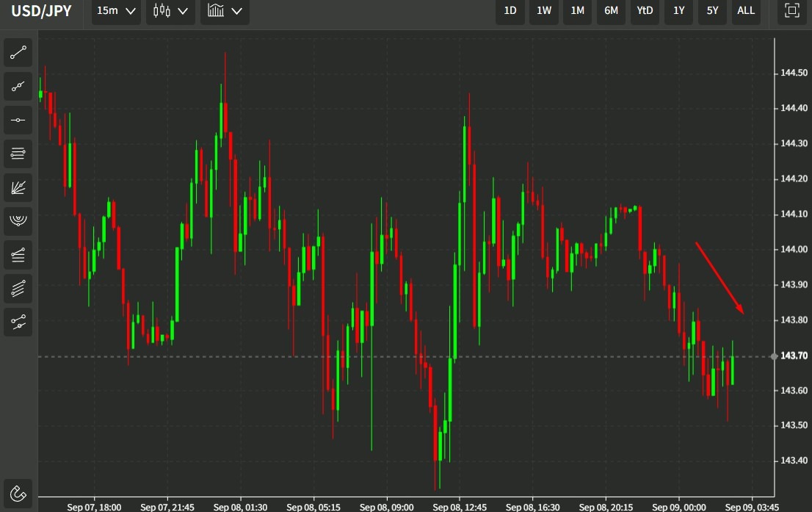
Task: Toggle fullscreen chart view
Action: tap(791, 10)
